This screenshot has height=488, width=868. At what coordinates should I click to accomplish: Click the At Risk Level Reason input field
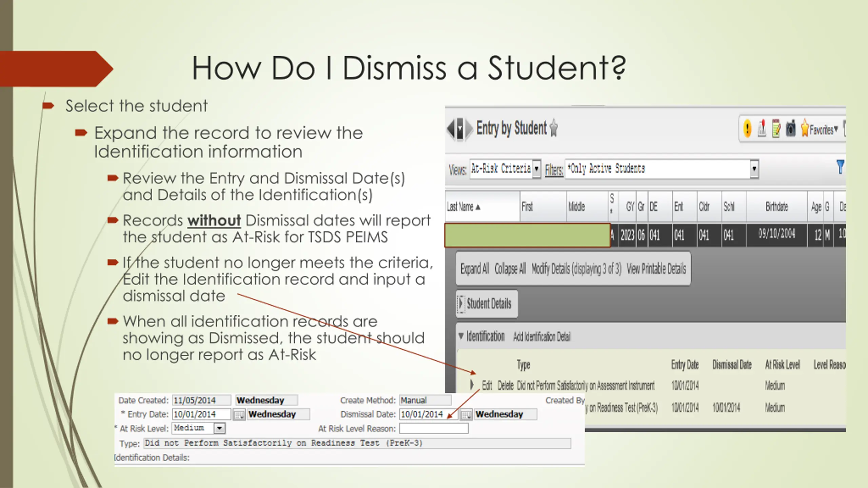(x=434, y=428)
